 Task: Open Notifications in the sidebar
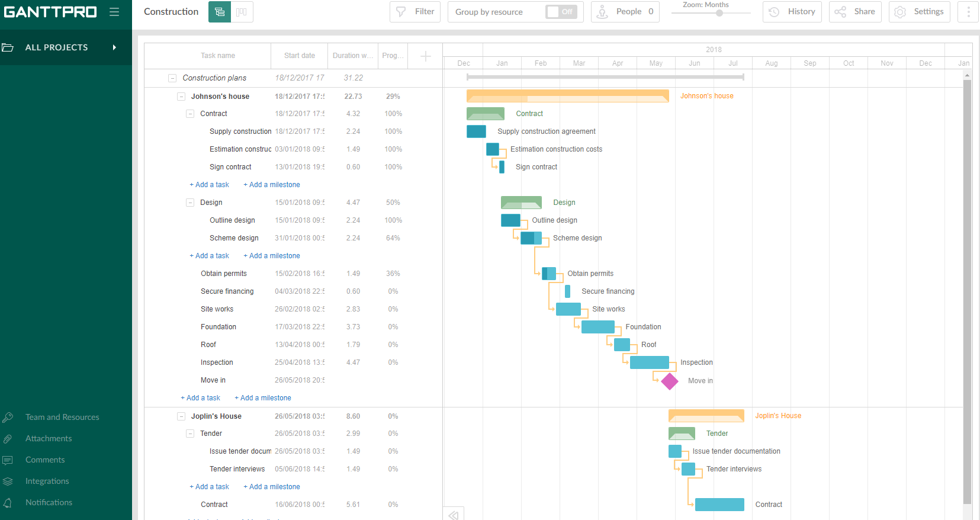(x=49, y=502)
